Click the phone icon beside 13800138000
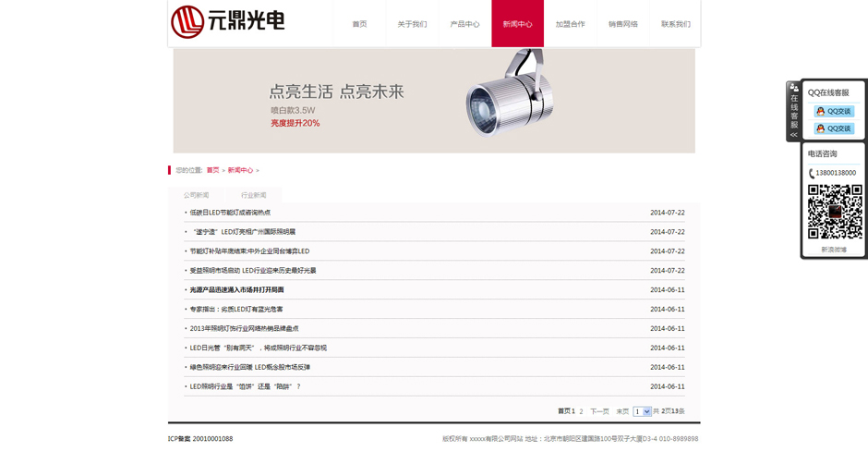 [811, 174]
